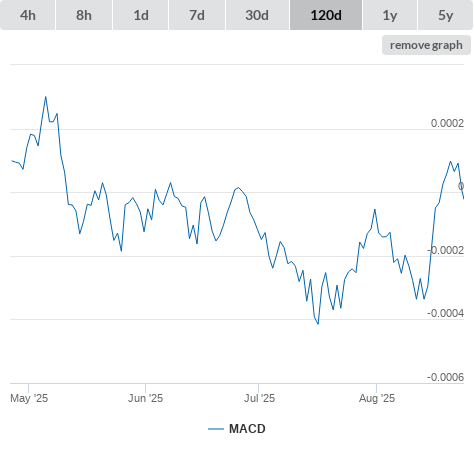
Task: Click the active 120d range tab
Action: pyautogui.click(x=326, y=15)
